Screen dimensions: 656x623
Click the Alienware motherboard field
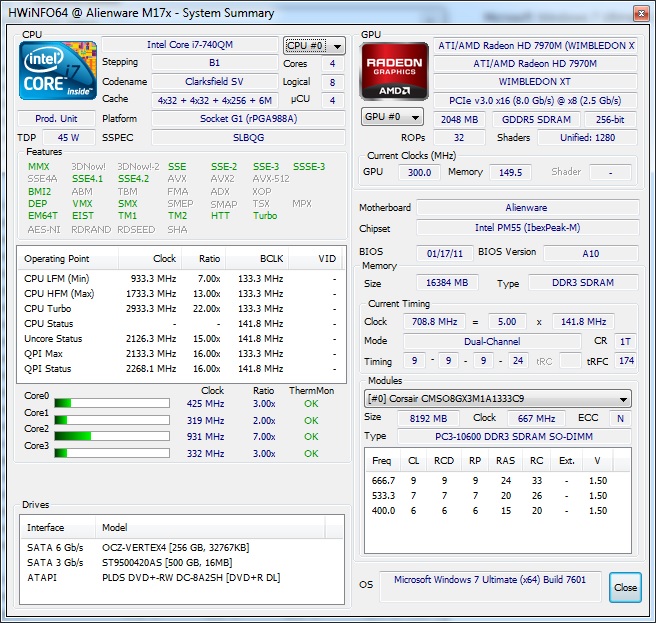[528, 208]
